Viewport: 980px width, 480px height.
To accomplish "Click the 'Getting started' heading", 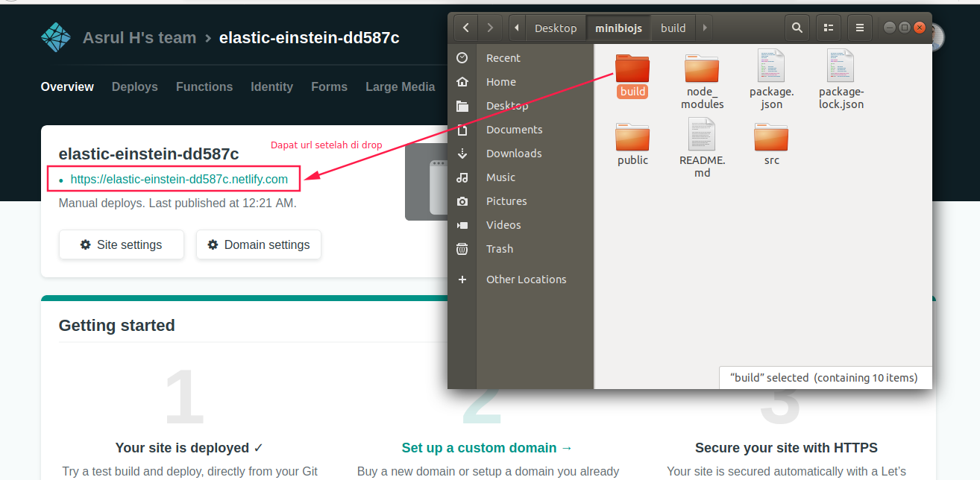I will coord(117,326).
